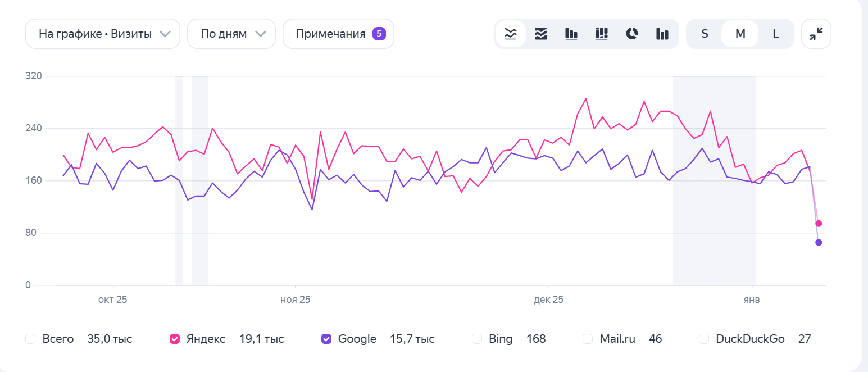Open the 'На графике • Визиты' dropdown

[103, 34]
